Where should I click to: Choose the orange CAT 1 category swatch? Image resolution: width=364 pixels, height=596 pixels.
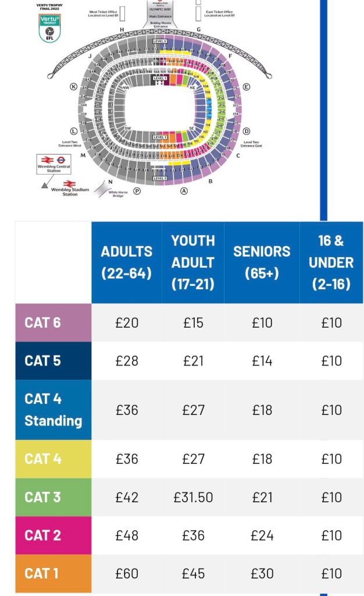[53, 573]
